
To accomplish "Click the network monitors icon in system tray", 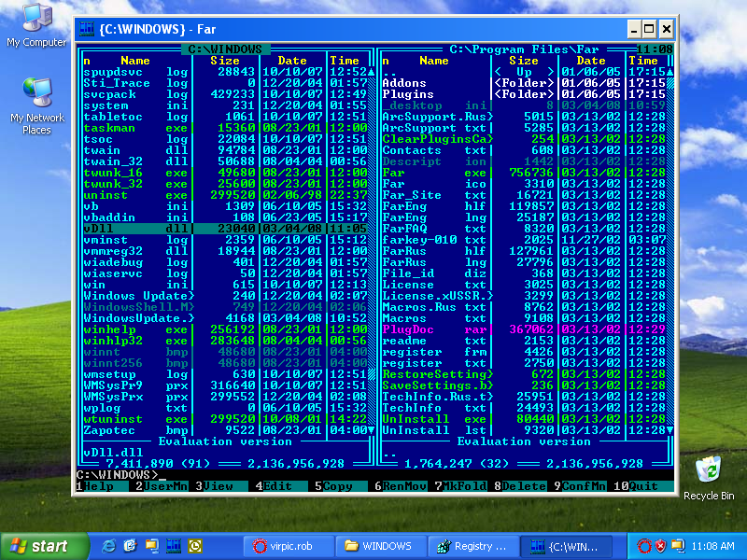I will (677, 546).
